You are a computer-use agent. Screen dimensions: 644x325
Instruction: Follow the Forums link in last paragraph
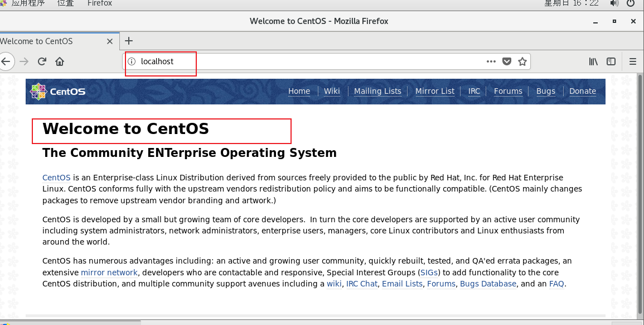(x=441, y=284)
